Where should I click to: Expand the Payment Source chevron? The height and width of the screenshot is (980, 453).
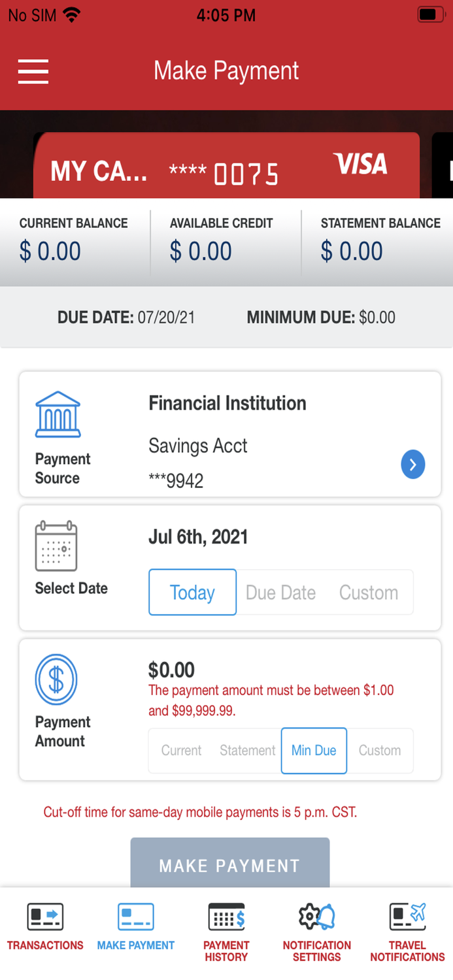click(x=413, y=465)
